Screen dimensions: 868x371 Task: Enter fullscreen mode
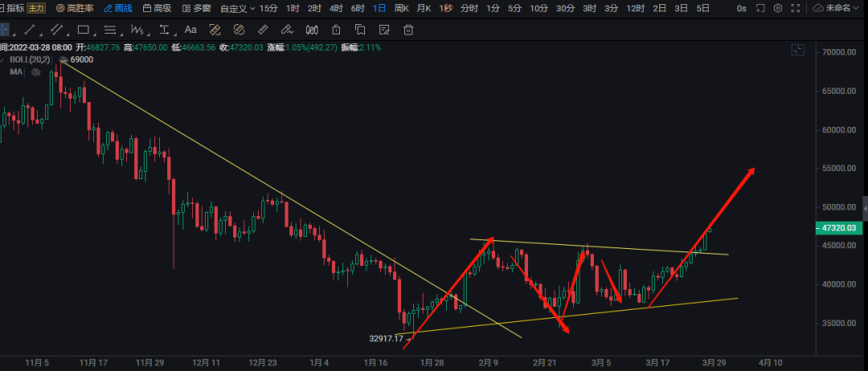796,8
